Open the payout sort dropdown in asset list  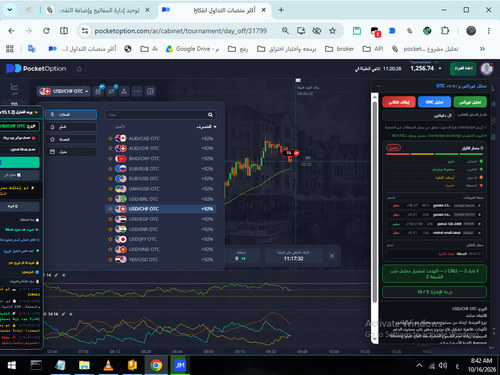[207, 127]
